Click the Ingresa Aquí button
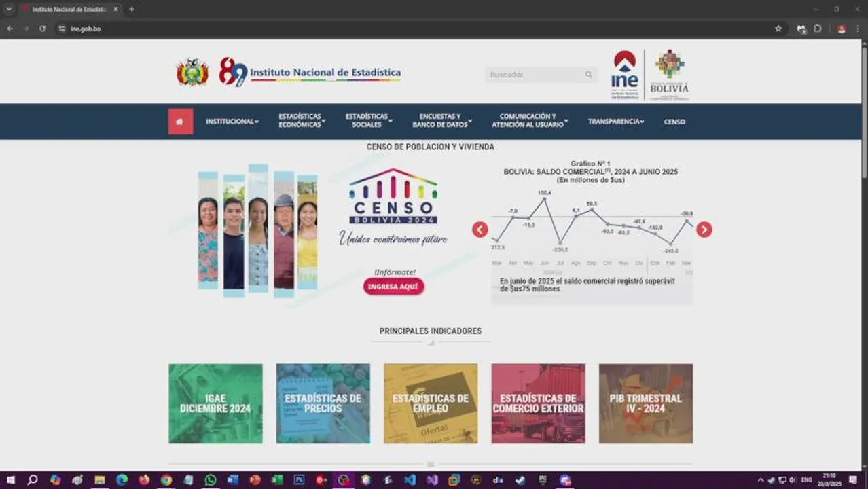Image resolution: width=868 pixels, height=489 pixels. [x=393, y=287]
